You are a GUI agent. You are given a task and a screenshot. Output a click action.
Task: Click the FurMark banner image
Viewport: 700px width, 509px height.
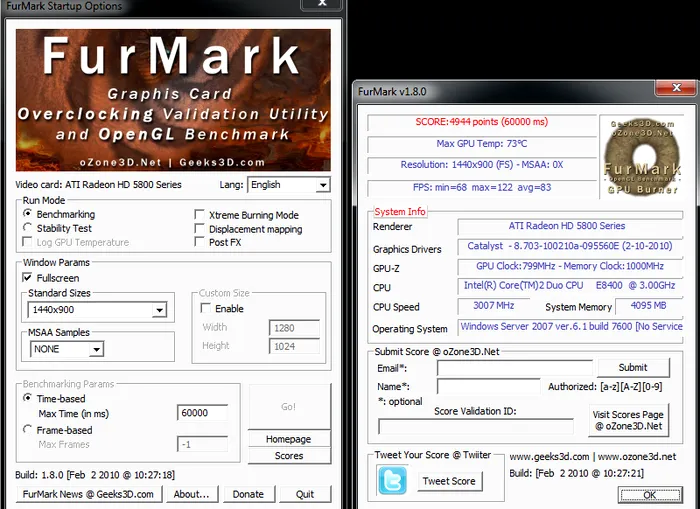[x=173, y=100]
